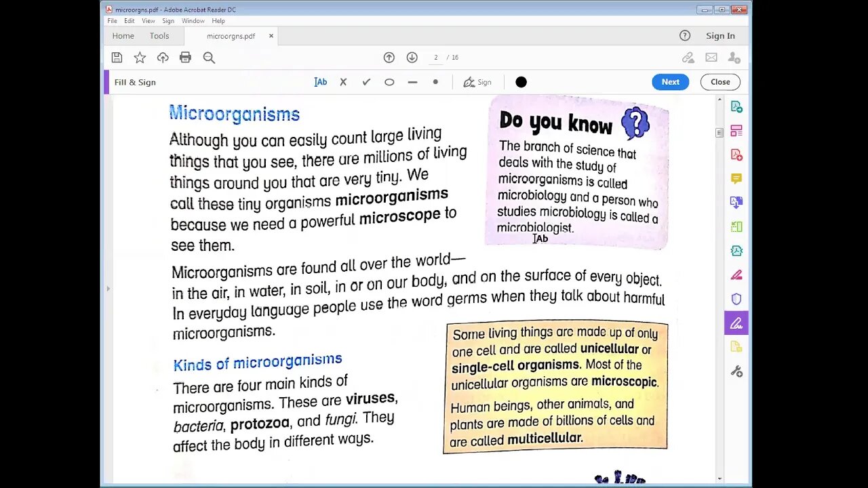Open the View menu

coord(149,21)
